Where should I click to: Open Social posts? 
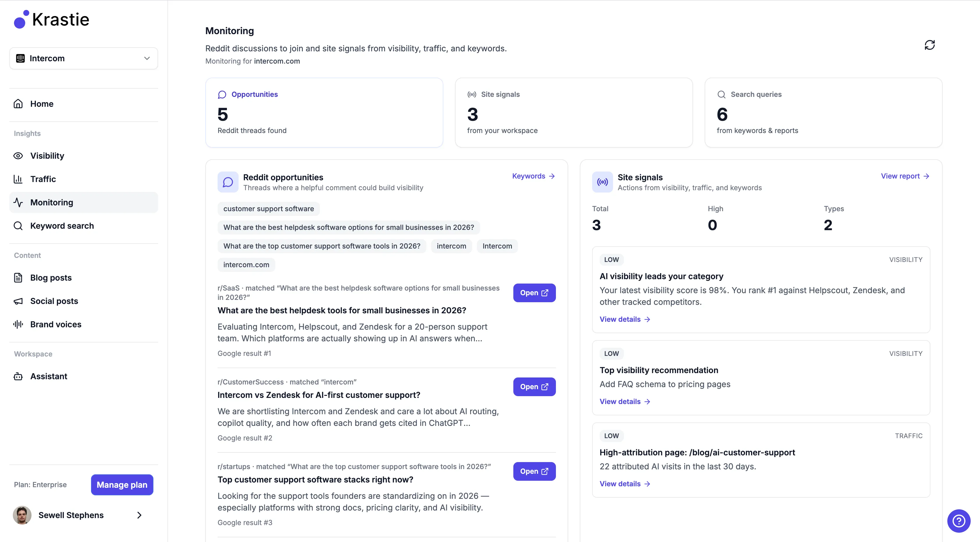(x=84, y=301)
